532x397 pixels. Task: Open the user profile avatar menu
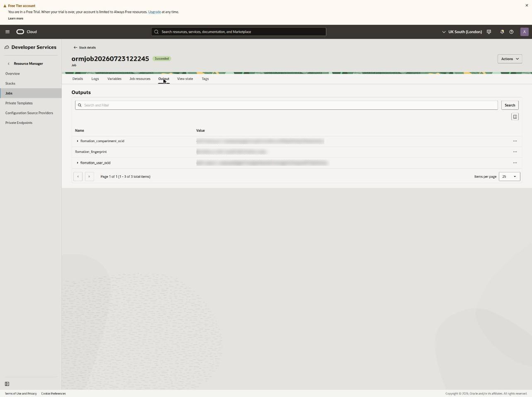click(x=525, y=32)
